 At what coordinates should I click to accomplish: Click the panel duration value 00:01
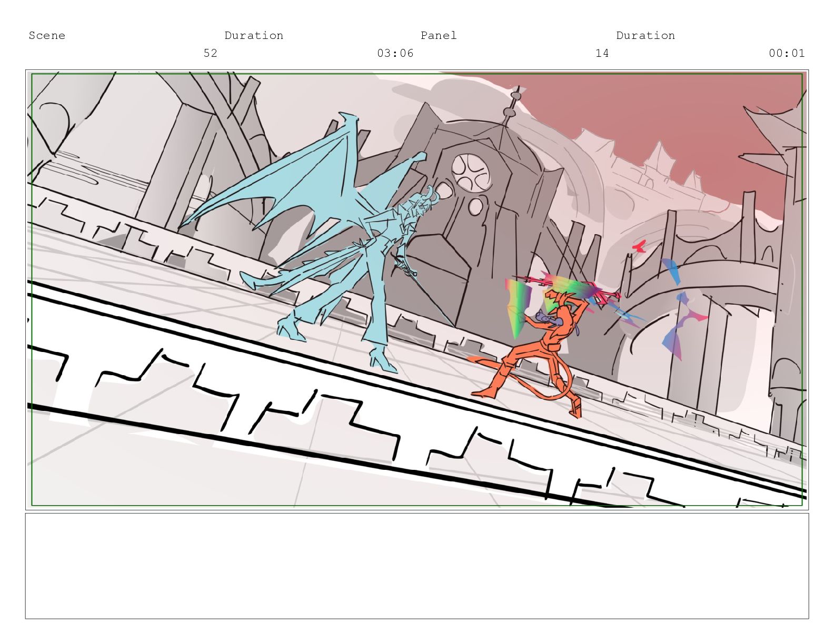tap(787, 53)
